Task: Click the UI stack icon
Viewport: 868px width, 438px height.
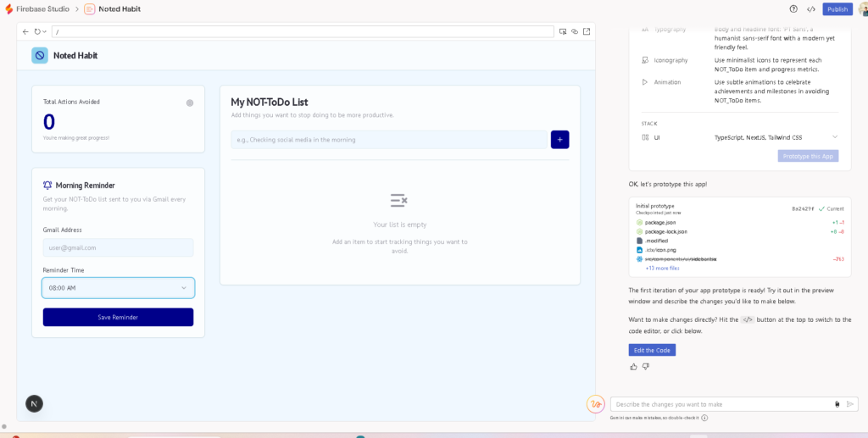Action: pos(645,137)
